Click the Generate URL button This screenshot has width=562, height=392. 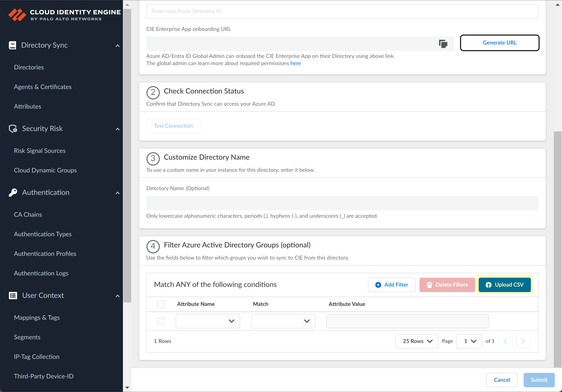(x=499, y=43)
